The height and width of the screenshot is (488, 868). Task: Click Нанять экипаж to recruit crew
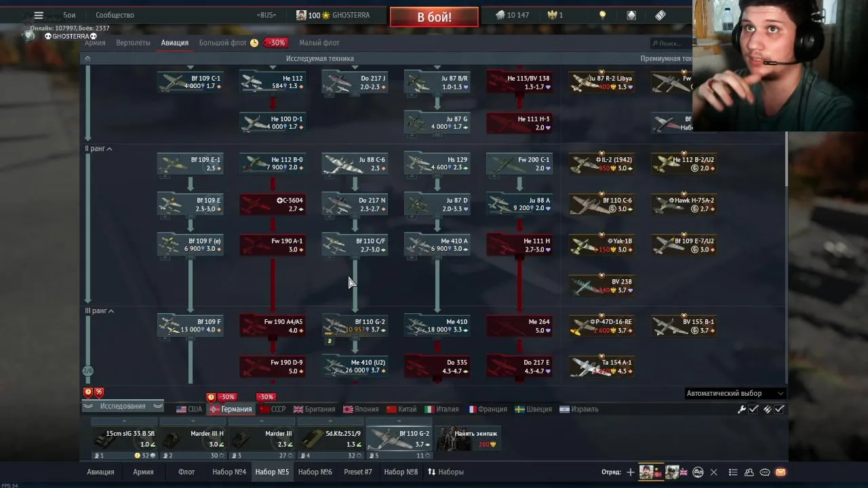[468, 439]
